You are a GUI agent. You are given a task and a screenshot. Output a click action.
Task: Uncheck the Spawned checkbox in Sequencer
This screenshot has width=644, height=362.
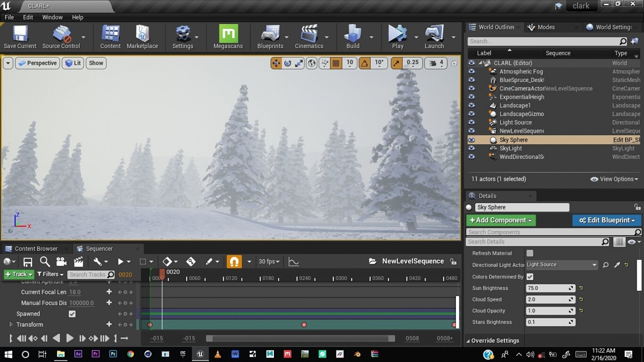click(x=72, y=313)
